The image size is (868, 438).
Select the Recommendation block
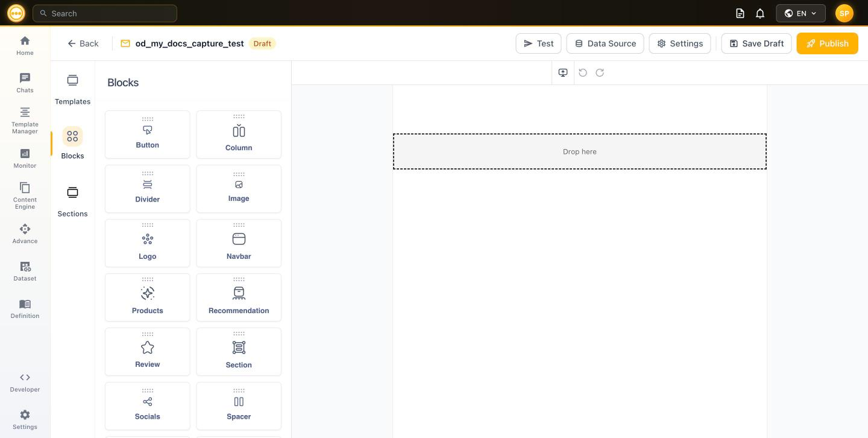click(x=239, y=297)
